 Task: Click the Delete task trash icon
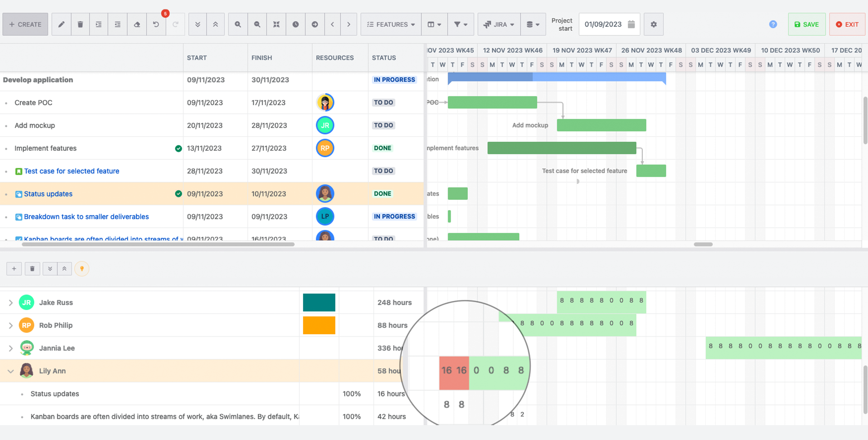[x=80, y=24]
